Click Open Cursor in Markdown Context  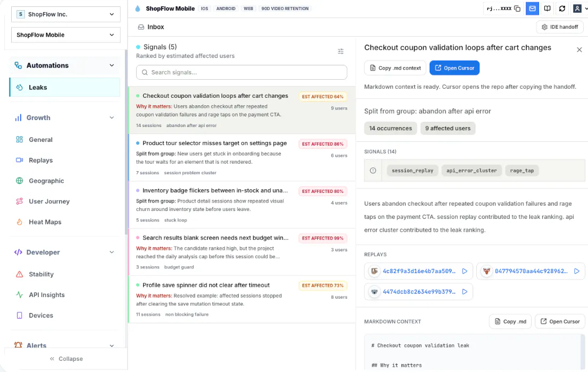click(559, 322)
